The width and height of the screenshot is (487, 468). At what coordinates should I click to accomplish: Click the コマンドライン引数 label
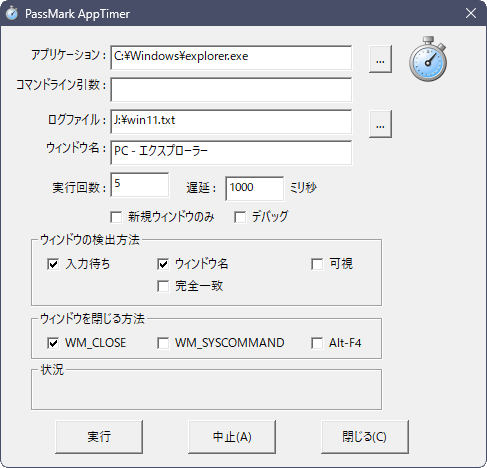(x=61, y=85)
